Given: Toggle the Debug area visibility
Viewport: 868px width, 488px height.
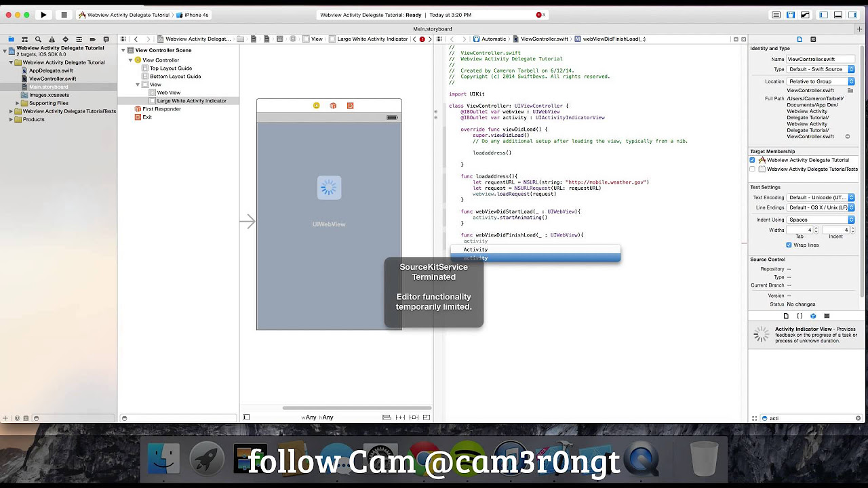Looking at the screenshot, I should point(838,15).
